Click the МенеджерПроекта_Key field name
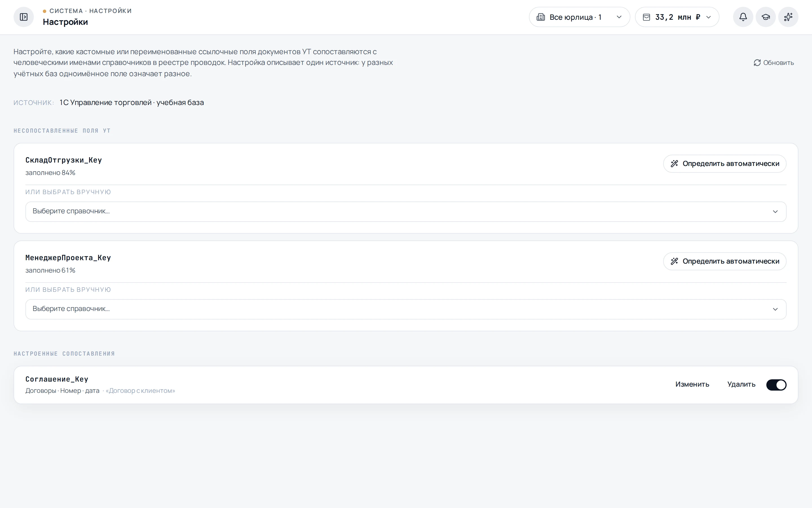 coord(68,258)
